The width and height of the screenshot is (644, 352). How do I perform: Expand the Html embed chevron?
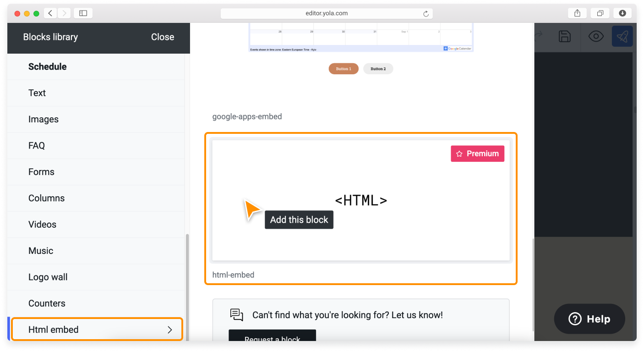(x=170, y=329)
